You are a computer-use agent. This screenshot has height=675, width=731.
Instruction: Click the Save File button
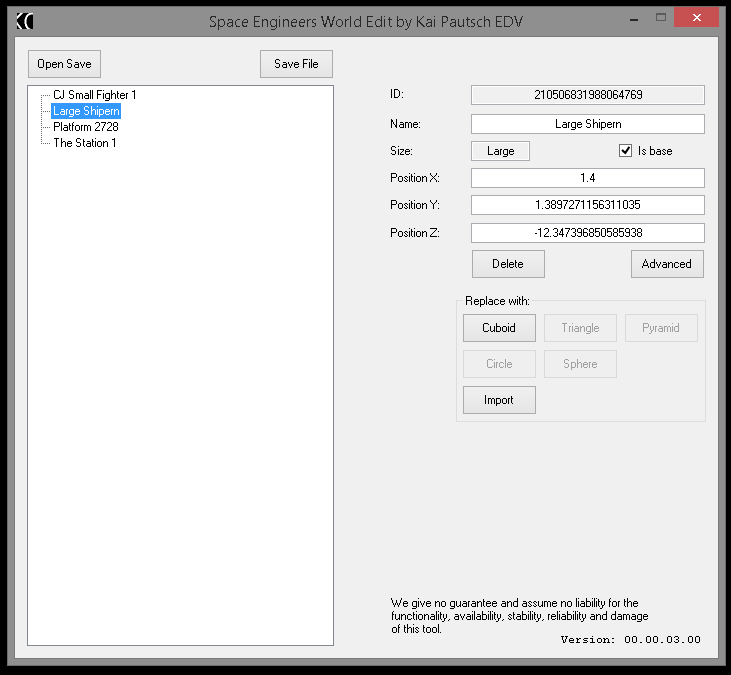(x=296, y=64)
